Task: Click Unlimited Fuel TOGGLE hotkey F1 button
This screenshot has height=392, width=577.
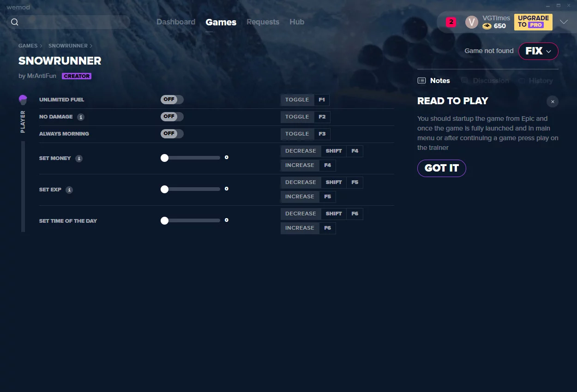Action: pyautogui.click(x=305, y=100)
